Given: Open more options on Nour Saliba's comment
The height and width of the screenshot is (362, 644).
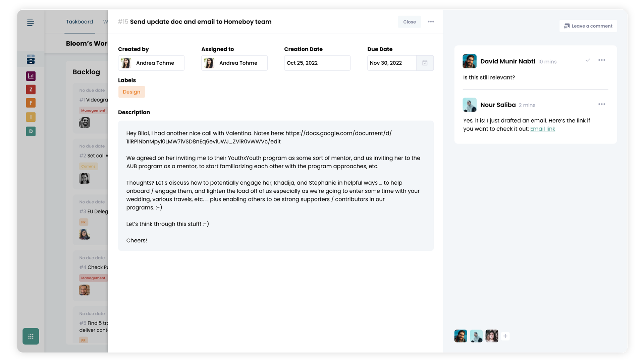Looking at the screenshot, I should [602, 104].
